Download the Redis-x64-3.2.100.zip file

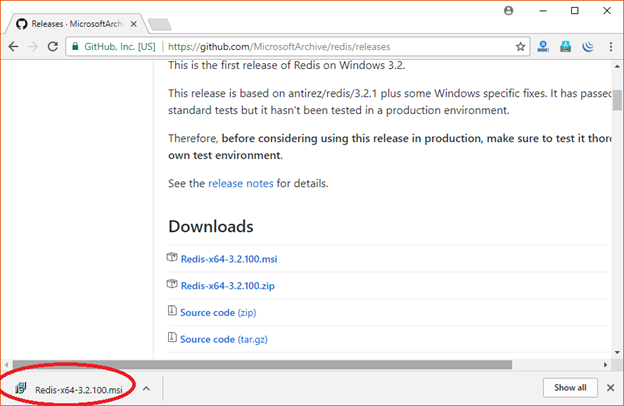pyautogui.click(x=227, y=285)
